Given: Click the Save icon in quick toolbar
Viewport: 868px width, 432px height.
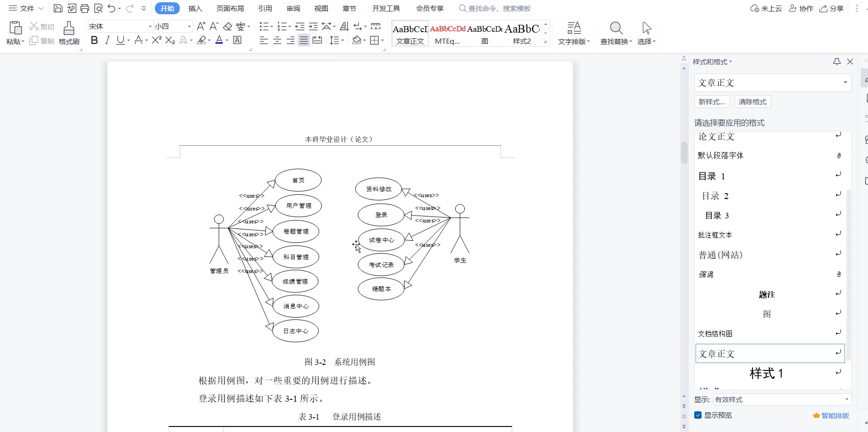Looking at the screenshot, I should click(58, 8).
